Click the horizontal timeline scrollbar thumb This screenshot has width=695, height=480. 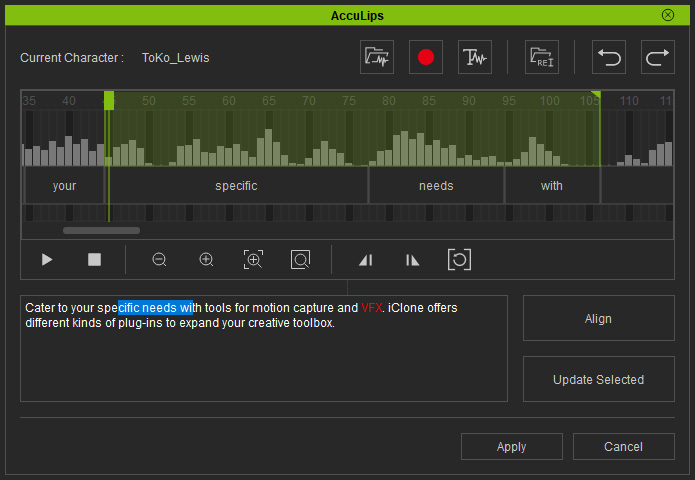(x=101, y=230)
